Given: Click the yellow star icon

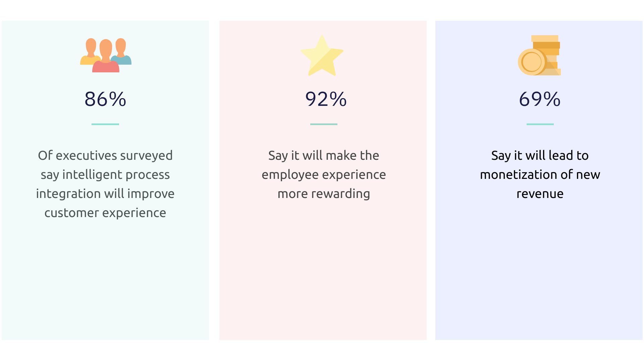Looking at the screenshot, I should (x=322, y=56).
